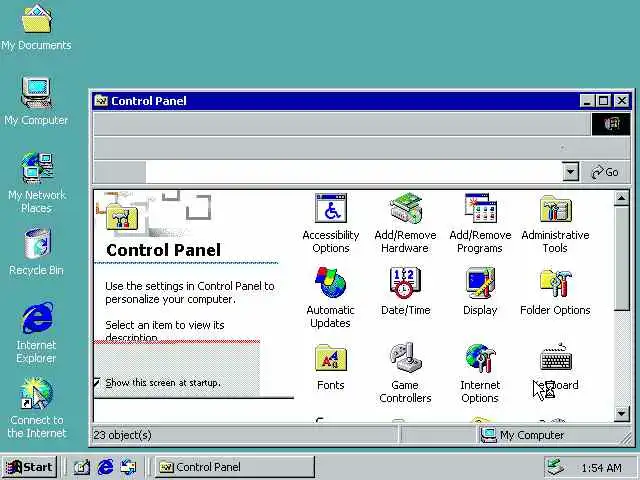Toggle Show this screen at startup checkbox
Image resolution: width=640 pixels, height=480 pixels.
(x=97, y=382)
